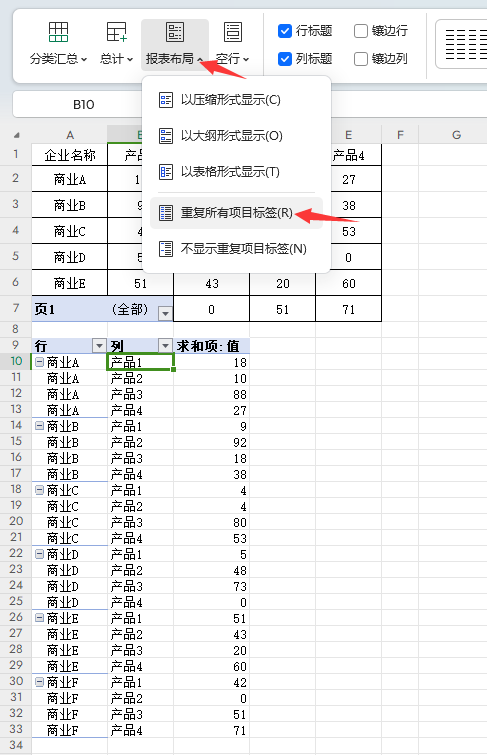Click the 总计 grand totals icon
The height and width of the screenshot is (755, 487).
click(116, 32)
